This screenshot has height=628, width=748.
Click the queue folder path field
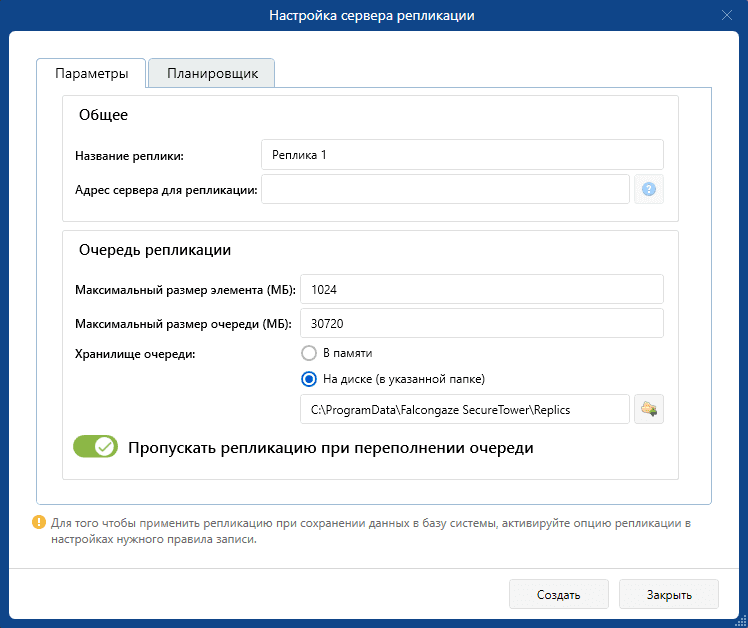(464, 409)
